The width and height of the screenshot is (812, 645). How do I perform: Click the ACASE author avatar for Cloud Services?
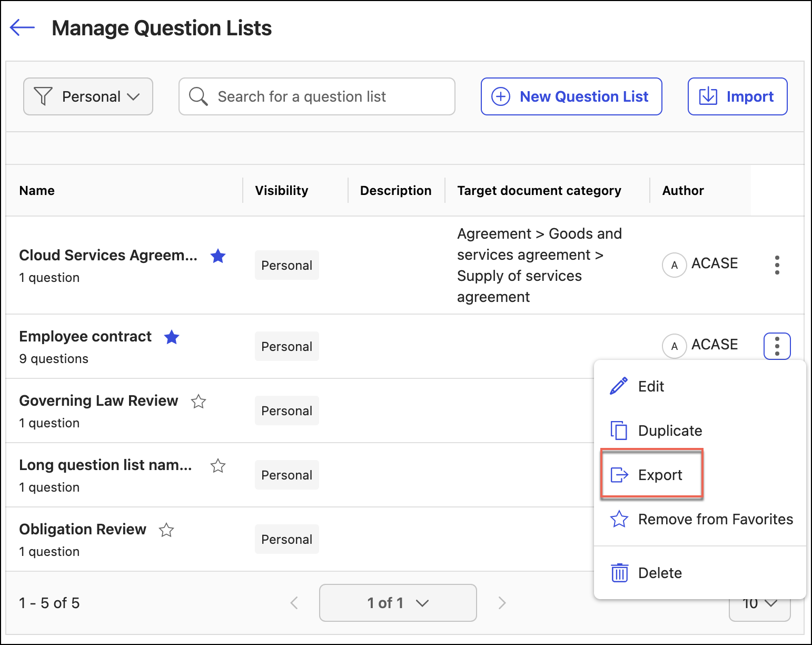coord(674,265)
